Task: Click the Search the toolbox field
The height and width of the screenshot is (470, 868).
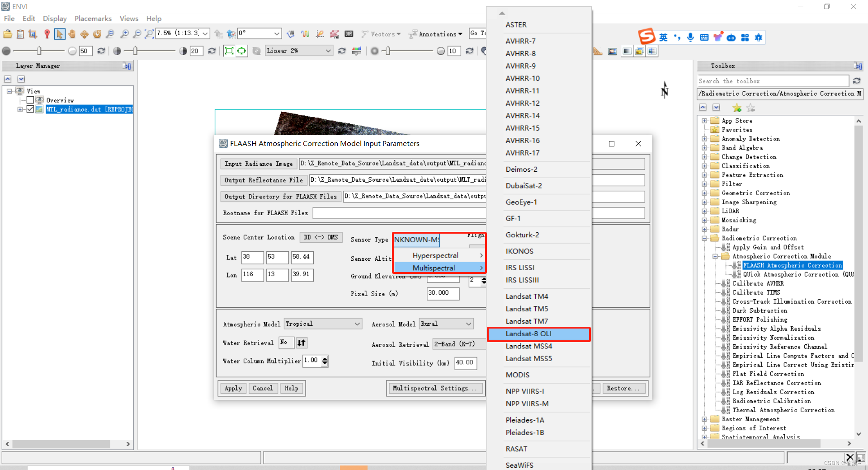Action: (773, 81)
